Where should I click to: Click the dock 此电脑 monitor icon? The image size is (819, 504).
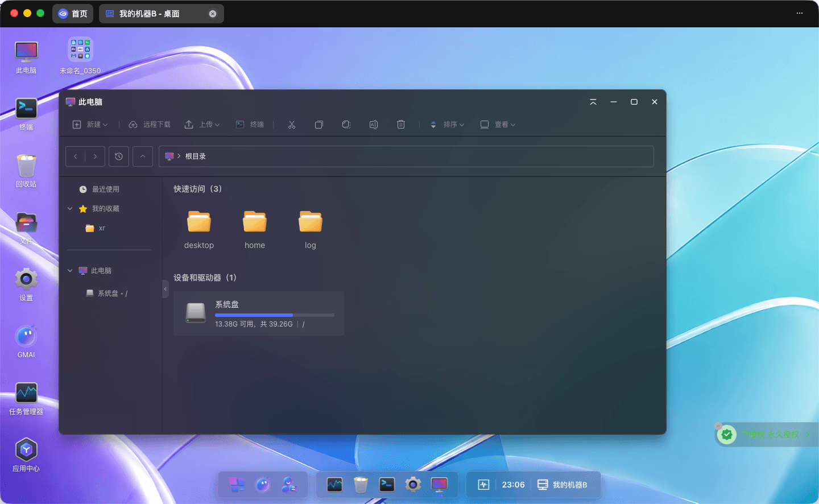tap(439, 485)
